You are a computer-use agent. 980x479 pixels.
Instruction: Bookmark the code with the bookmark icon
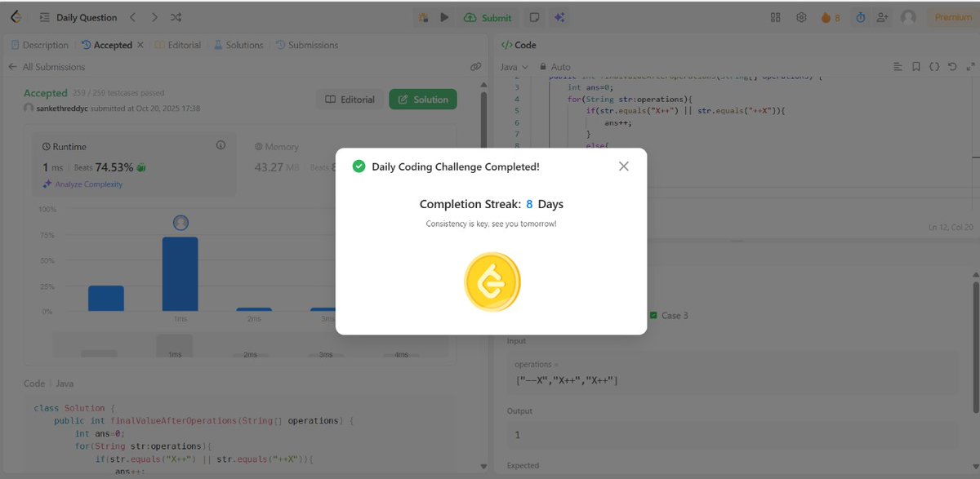pyautogui.click(x=915, y=66)
